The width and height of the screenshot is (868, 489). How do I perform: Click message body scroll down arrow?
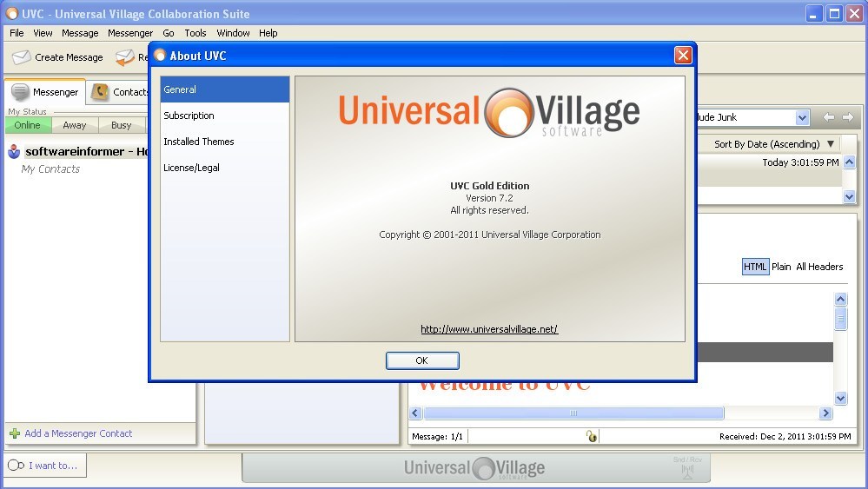(x=840, y=398)
